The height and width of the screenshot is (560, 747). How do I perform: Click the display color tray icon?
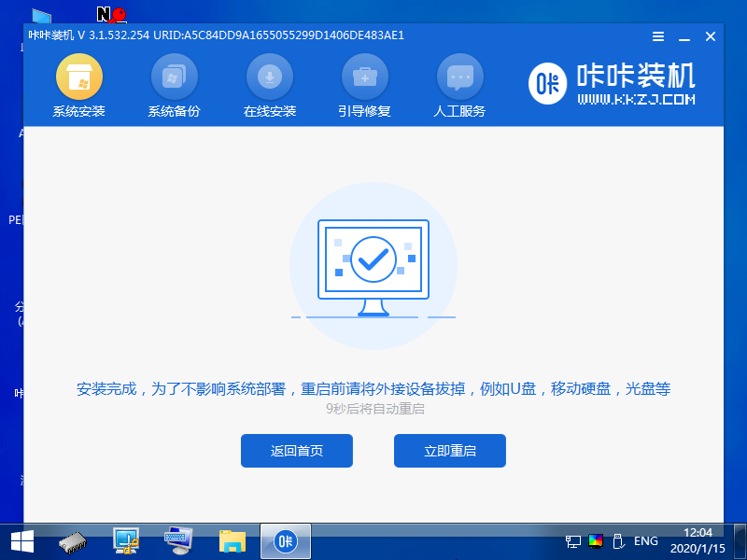pyautogui.click(x=594, y=541)
